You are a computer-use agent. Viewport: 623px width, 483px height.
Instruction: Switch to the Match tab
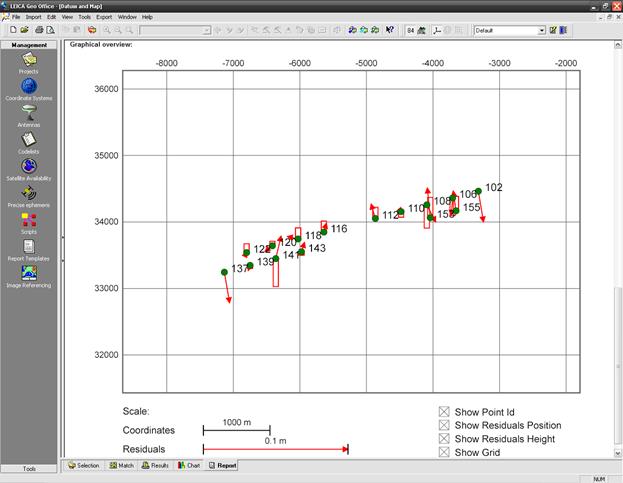point(119,465)
